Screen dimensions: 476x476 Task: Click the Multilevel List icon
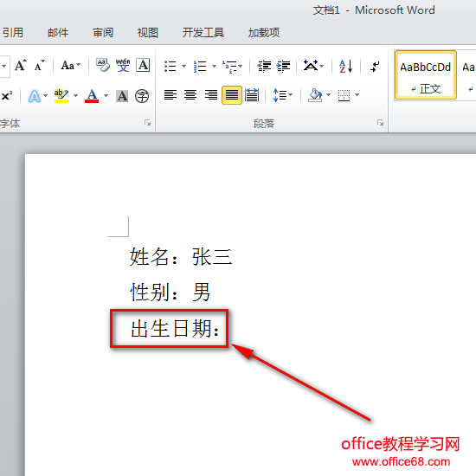(x=229, y=66)
